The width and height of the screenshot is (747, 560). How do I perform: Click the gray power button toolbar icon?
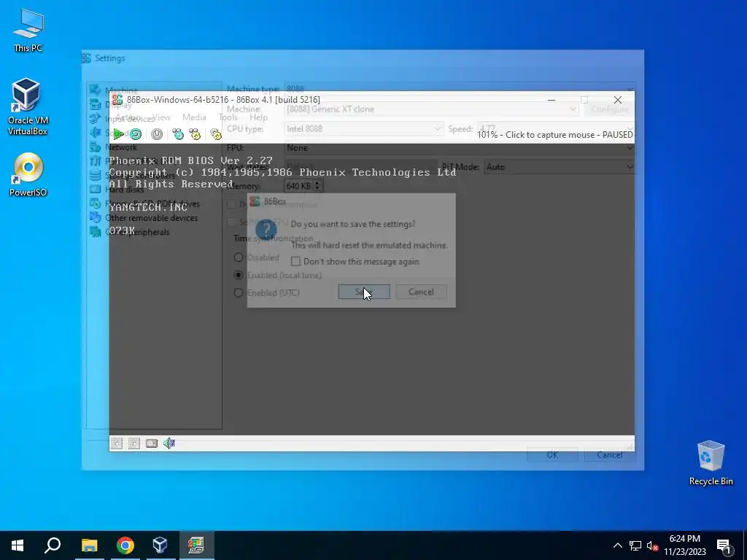click(x=157, y=135)
